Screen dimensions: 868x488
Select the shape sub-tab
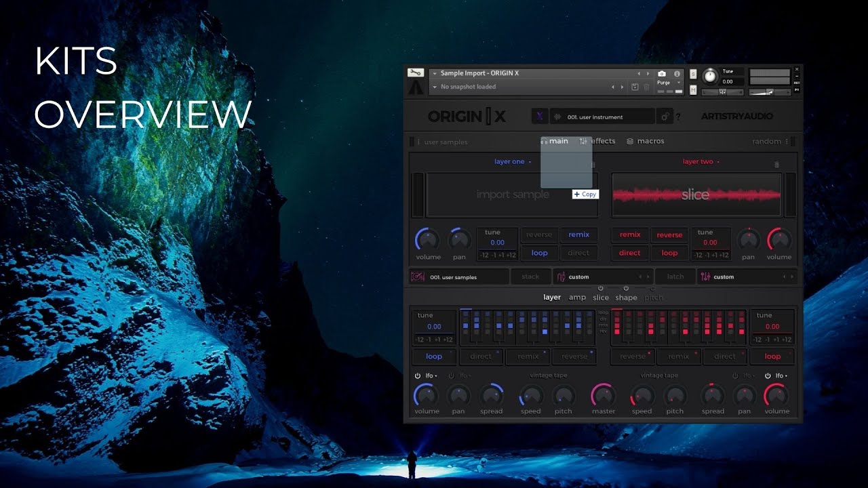[626, 298]
